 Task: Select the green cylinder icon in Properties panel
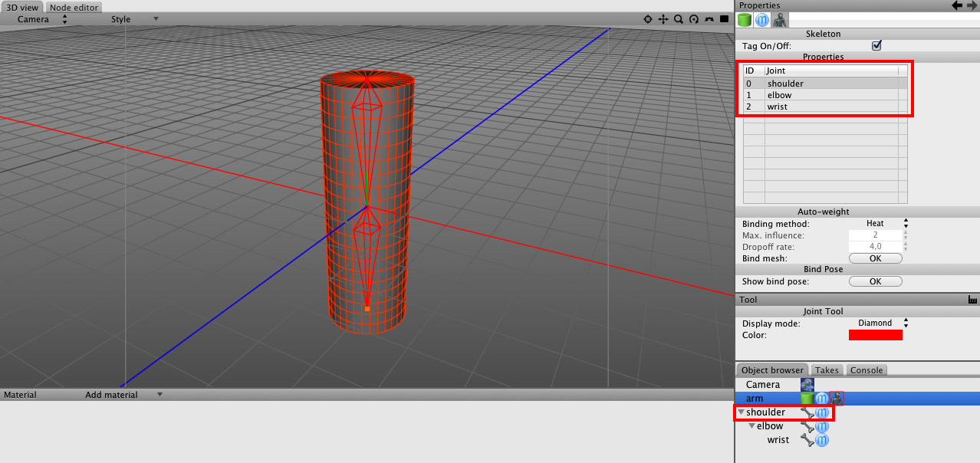coord(745,21)
